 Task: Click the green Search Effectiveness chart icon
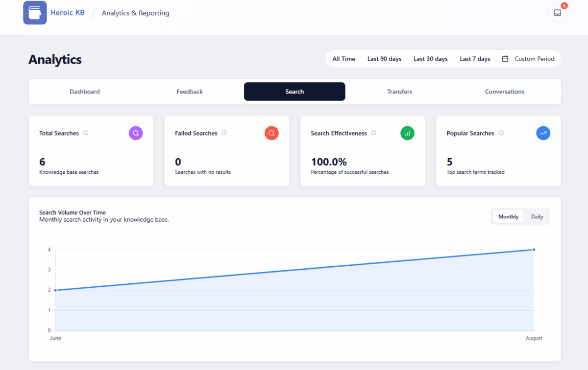click(407, 133)
